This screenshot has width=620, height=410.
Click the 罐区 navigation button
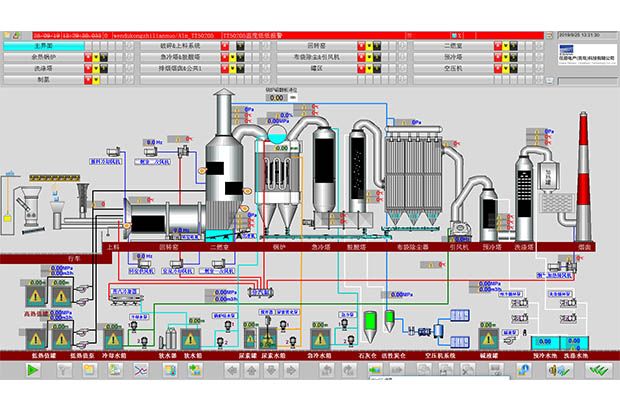[330, 68]
